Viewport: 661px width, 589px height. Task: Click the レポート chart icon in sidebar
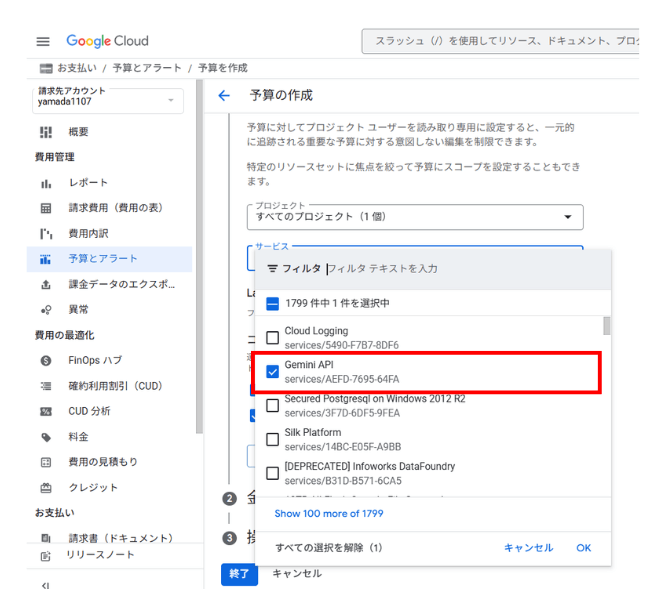[46, 183]
